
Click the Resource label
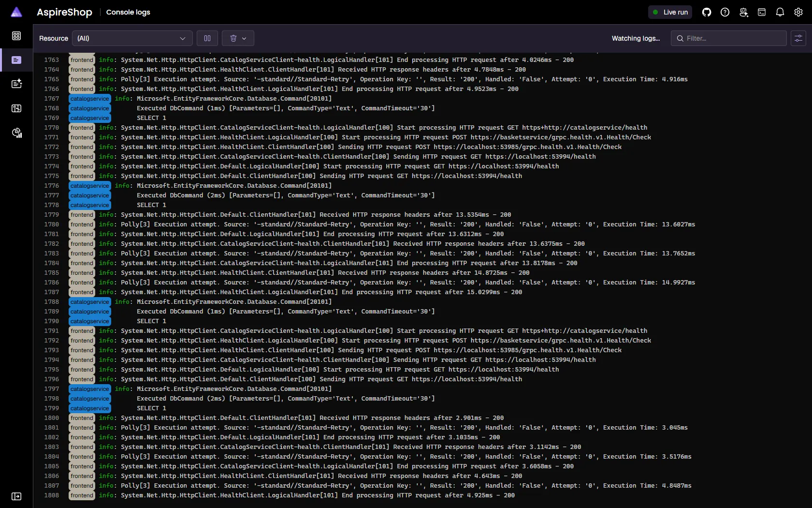[x=54, y=38]
